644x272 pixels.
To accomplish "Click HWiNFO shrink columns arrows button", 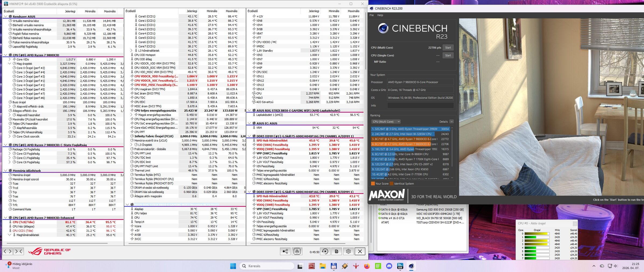I will point(19,251).
